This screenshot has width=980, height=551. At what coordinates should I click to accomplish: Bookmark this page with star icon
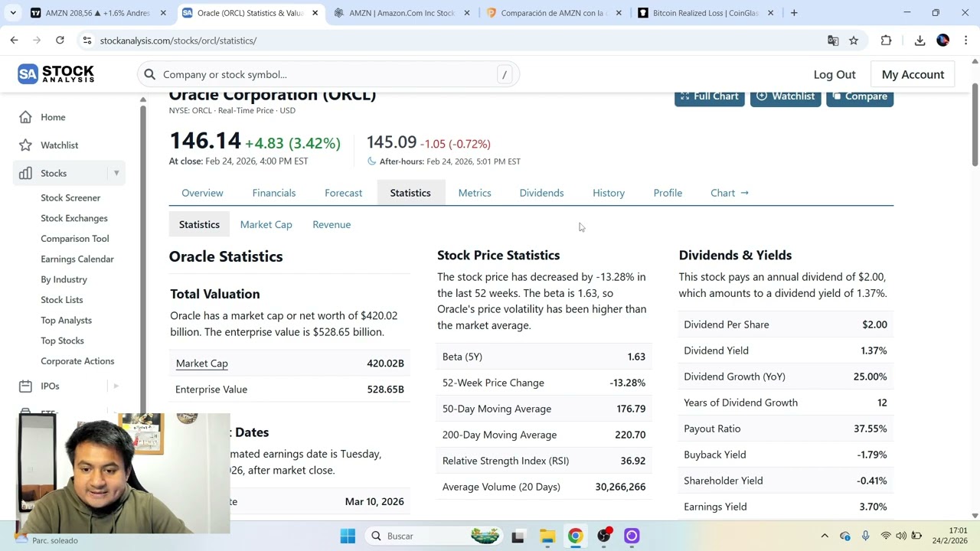pos(854,41)
